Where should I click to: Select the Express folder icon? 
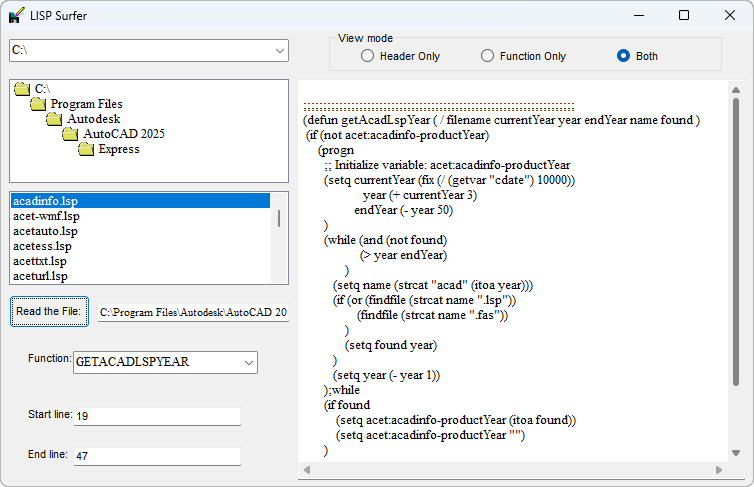[x=86, y=149]
